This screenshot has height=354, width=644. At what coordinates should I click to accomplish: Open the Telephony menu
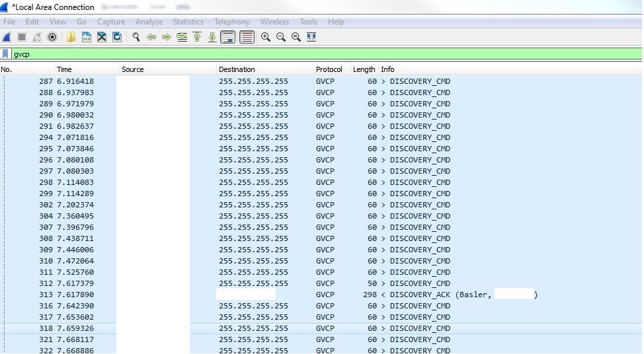click(232, 22)
